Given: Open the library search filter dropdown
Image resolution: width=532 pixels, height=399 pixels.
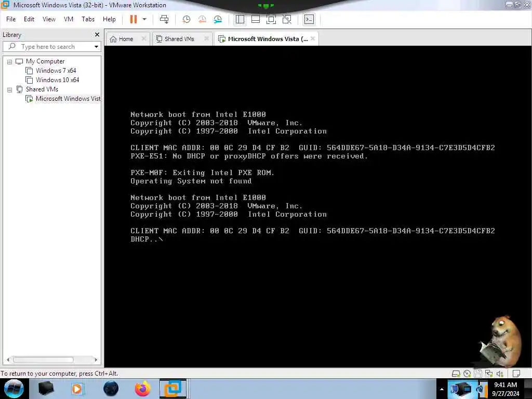Looking at the screenshot, I should coord(96,47).
